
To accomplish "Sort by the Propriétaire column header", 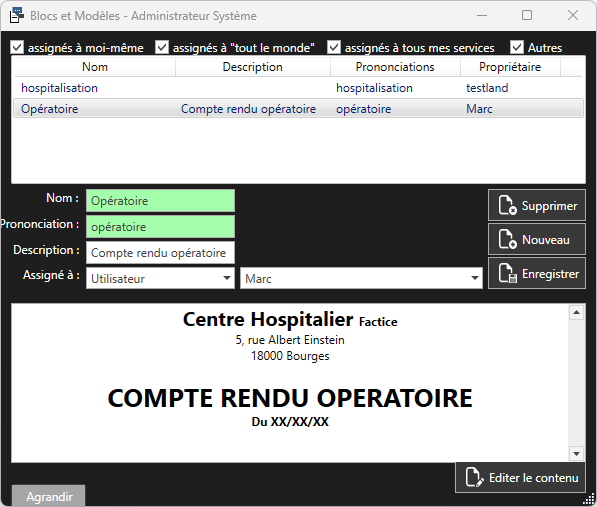I will tap(510, 67).
